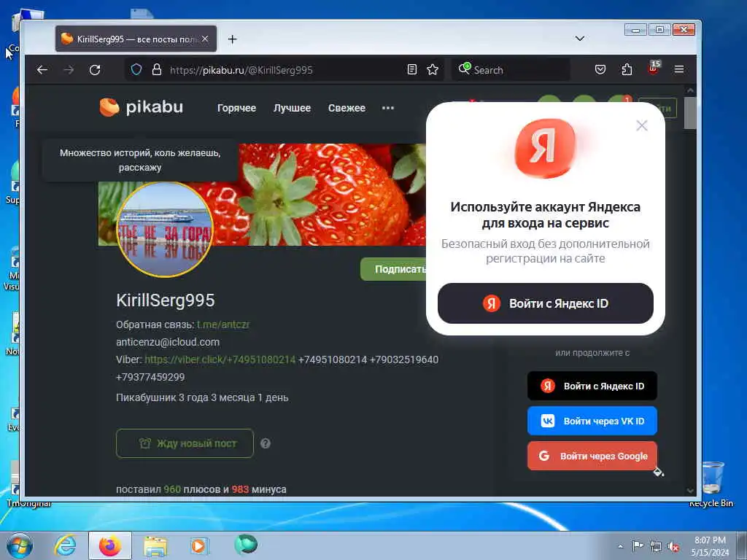Click the user avatar image

coord(164,229)
